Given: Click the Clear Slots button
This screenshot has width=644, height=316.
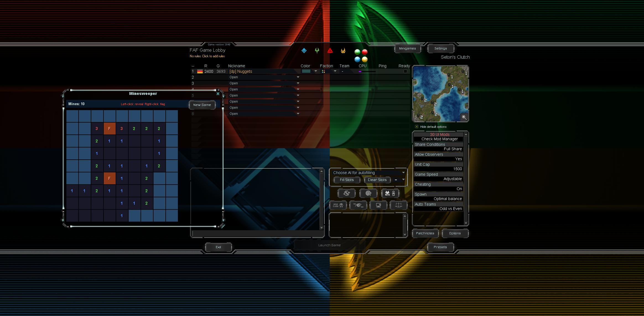Looking at the screenshot, I should click(377, 180).
